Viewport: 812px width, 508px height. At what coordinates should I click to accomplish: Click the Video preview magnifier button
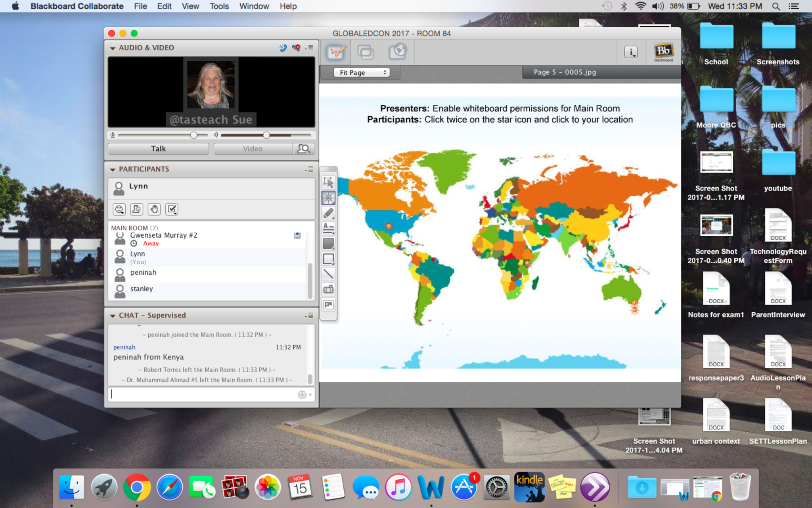point(304,148)
